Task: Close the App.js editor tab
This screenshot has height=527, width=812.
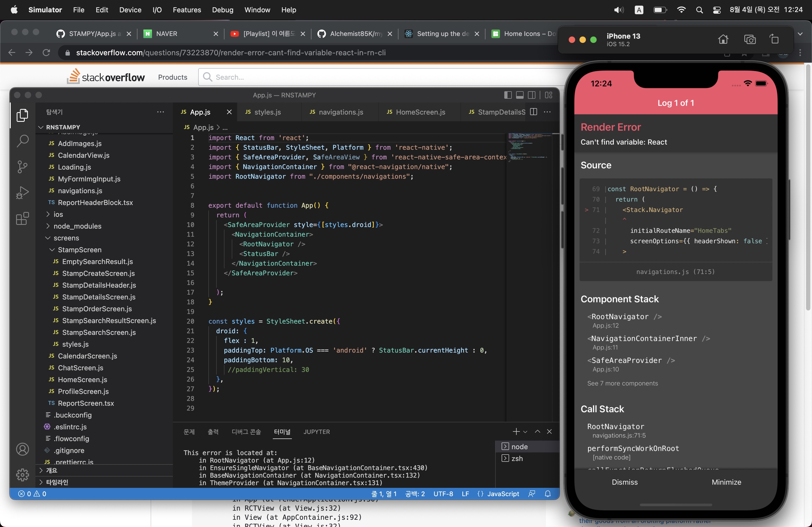Action: [229, 112]
